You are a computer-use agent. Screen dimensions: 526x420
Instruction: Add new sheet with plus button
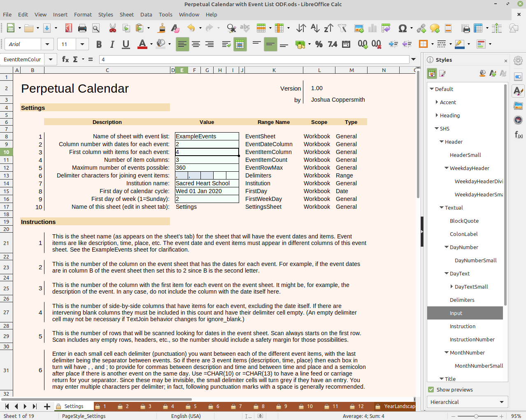[x=47, y=406]
